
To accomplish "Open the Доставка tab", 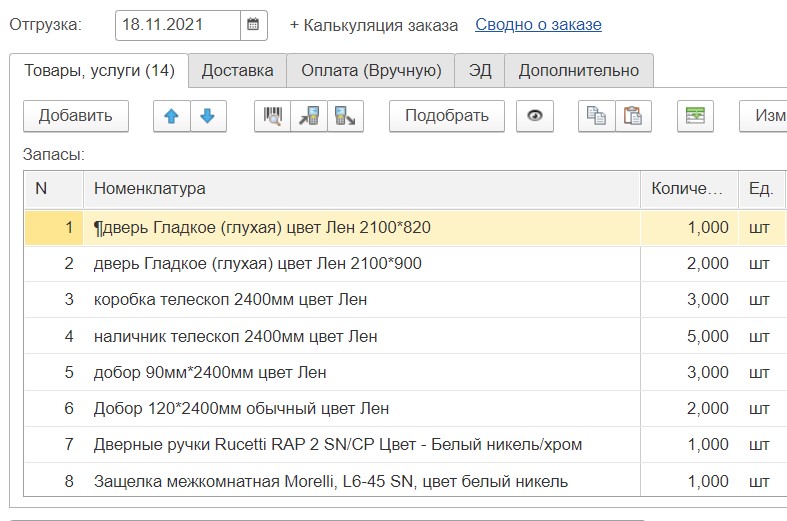I will (237, 70).
